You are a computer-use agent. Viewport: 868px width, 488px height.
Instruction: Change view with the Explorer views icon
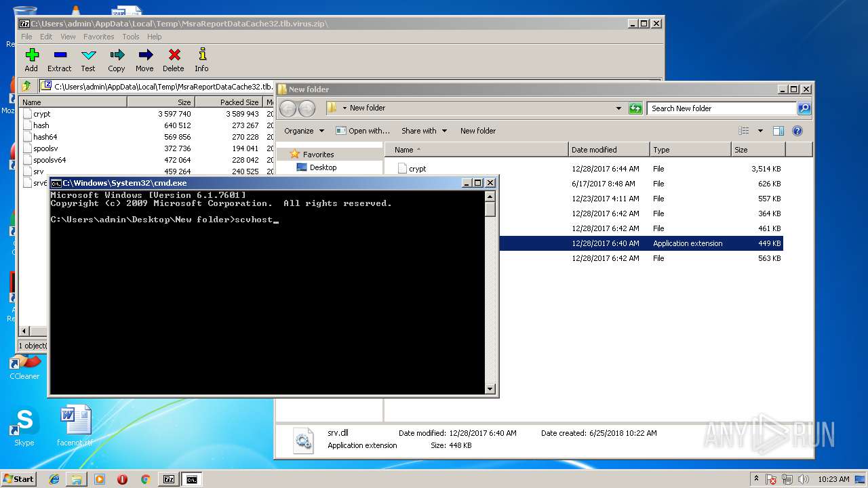[x=744, y=131]
